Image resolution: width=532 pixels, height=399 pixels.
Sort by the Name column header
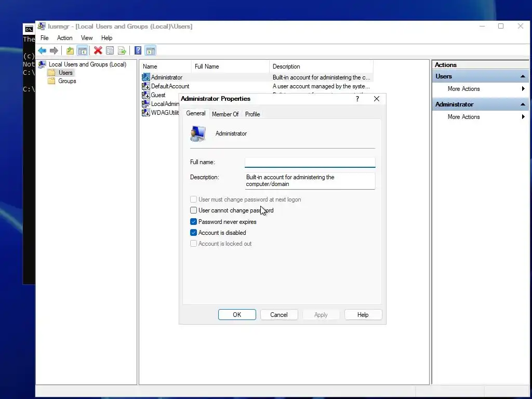[x=166, y=66]
